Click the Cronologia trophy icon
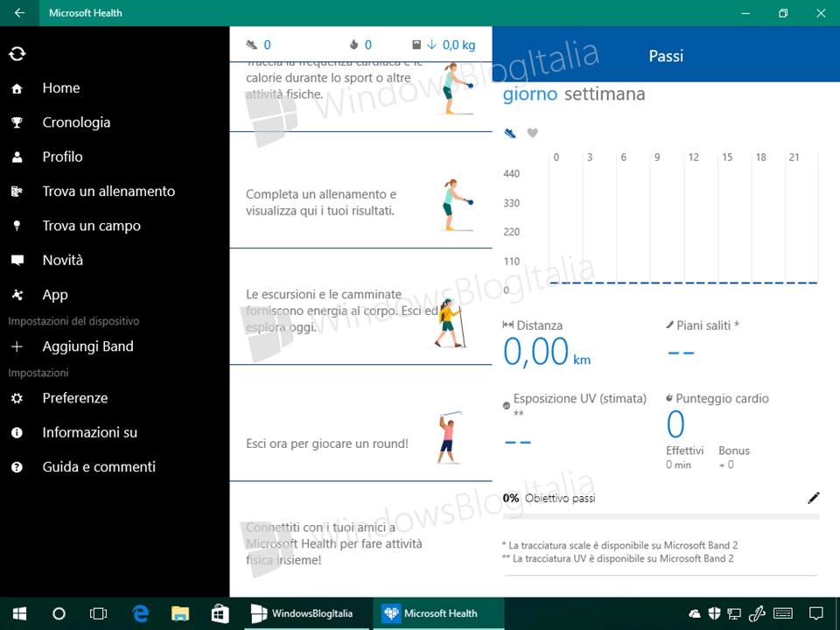Screen dimensions: 840x630 click(17, 122)
